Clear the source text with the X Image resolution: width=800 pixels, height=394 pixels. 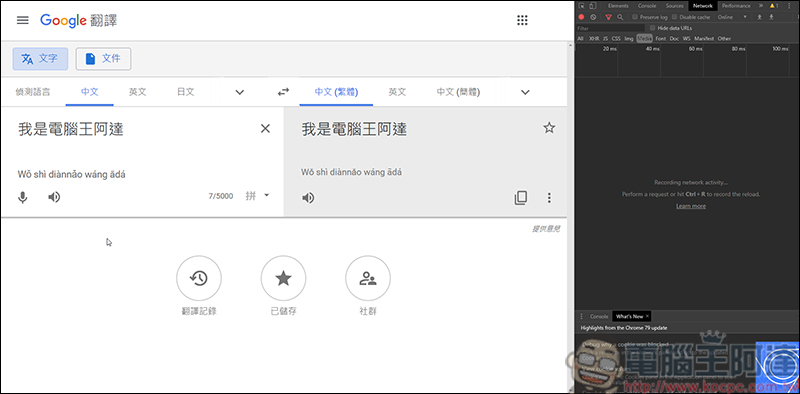[265, 129]
